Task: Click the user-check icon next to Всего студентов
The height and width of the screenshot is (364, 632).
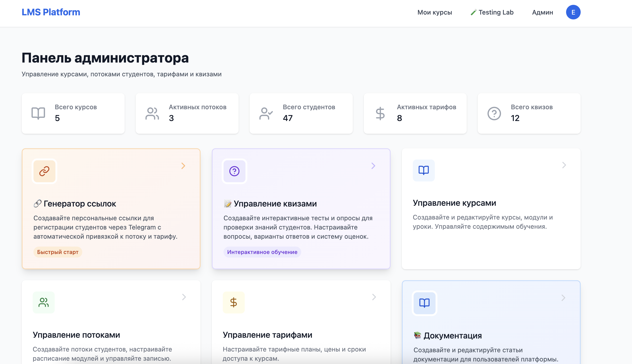Action: click(266, 113)
